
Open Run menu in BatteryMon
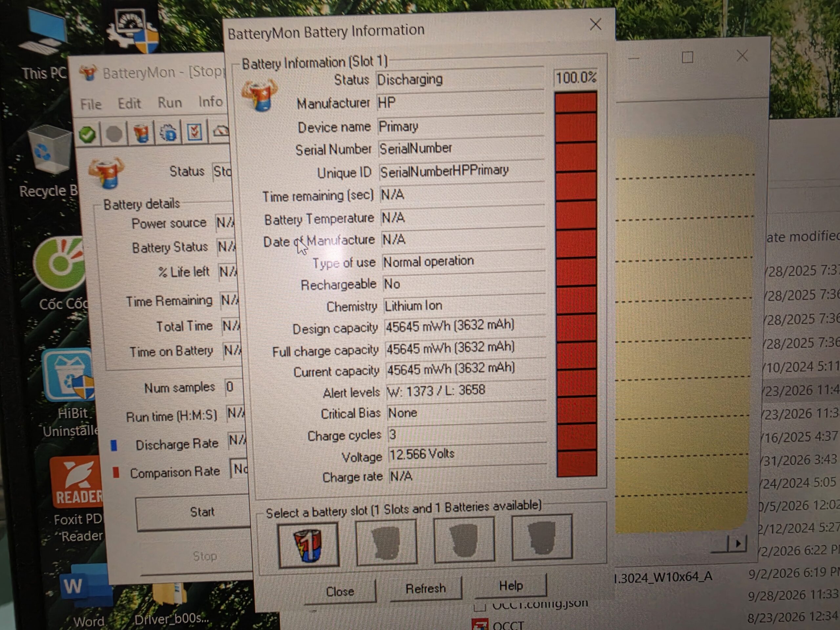pyautogui.click(x=170, y=102)
